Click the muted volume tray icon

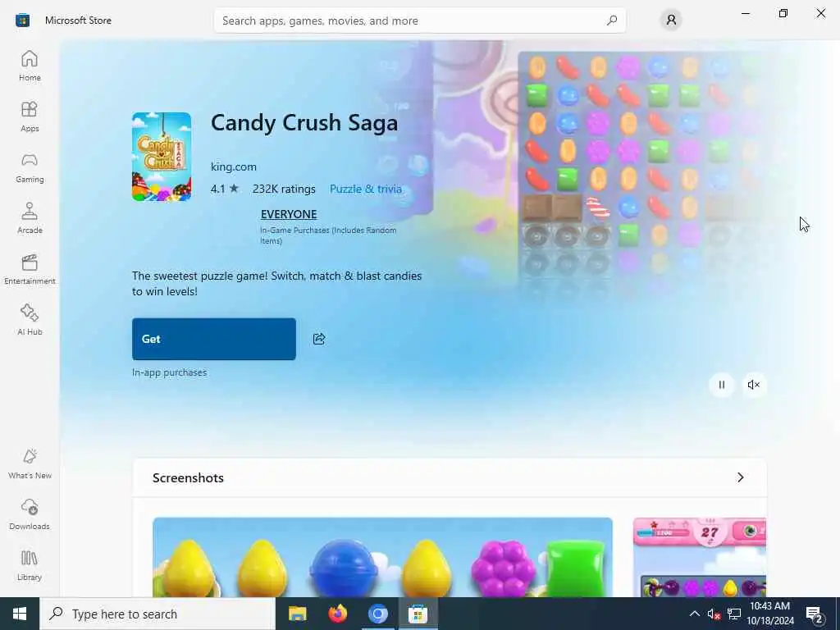714,614
